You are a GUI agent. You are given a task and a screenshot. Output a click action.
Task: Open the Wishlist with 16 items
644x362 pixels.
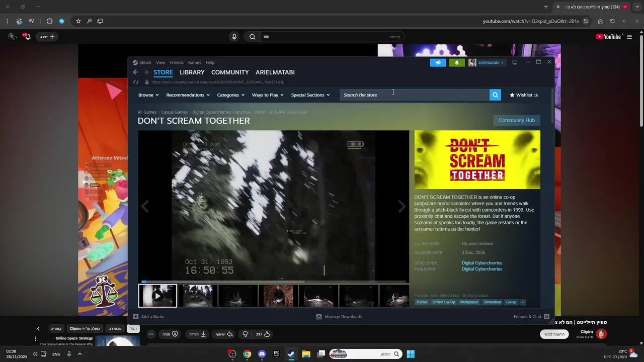[524, 95]
